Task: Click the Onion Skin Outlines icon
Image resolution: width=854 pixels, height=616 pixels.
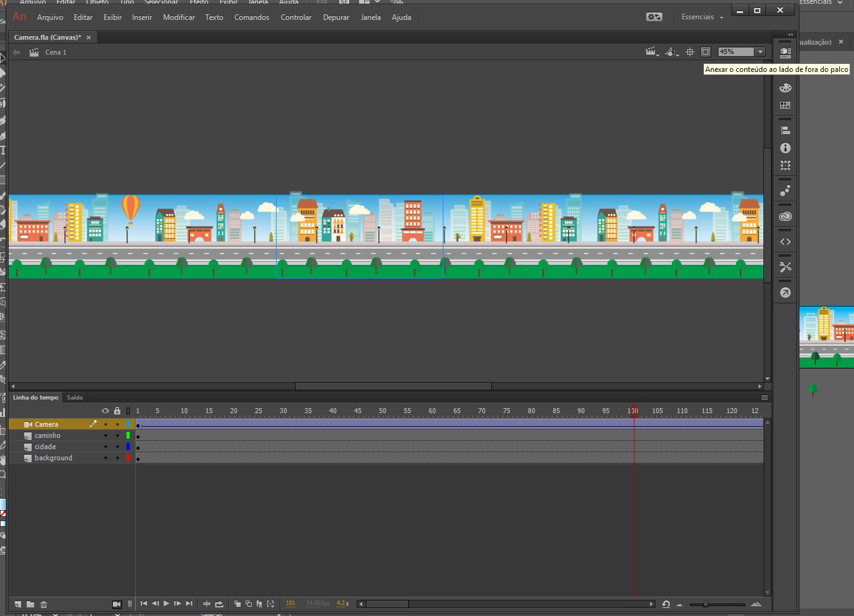Action: pyautogui.click(x=248, y=604)
